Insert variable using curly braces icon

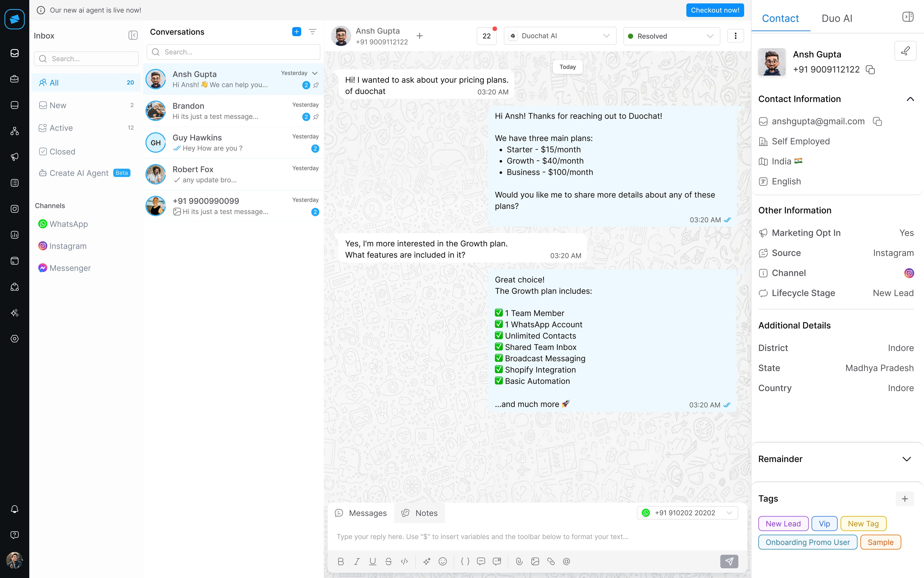point(465,561)
